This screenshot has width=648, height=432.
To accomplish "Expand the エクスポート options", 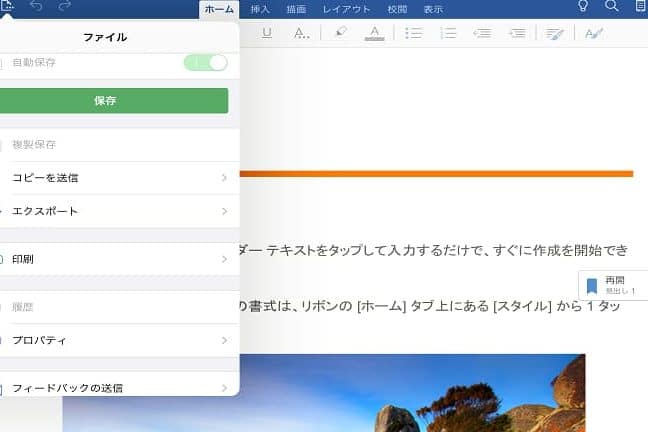I will [x=120, y=211].
